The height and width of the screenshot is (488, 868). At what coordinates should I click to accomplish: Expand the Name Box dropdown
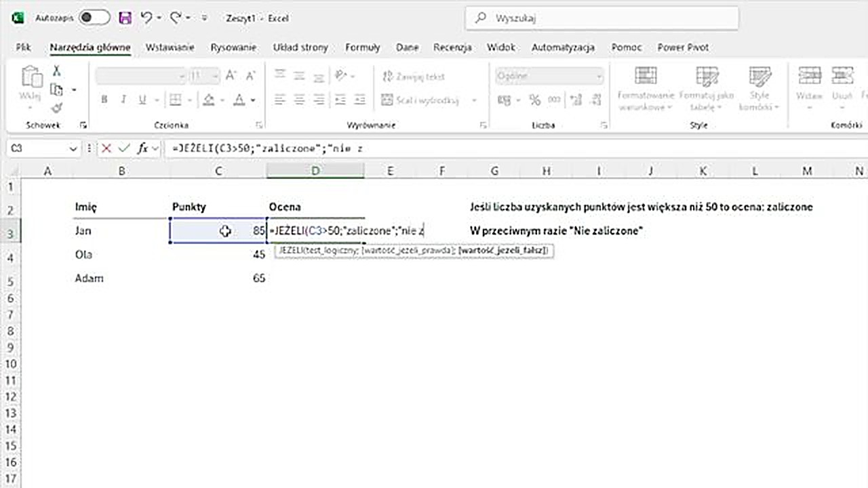click(73, 148)
